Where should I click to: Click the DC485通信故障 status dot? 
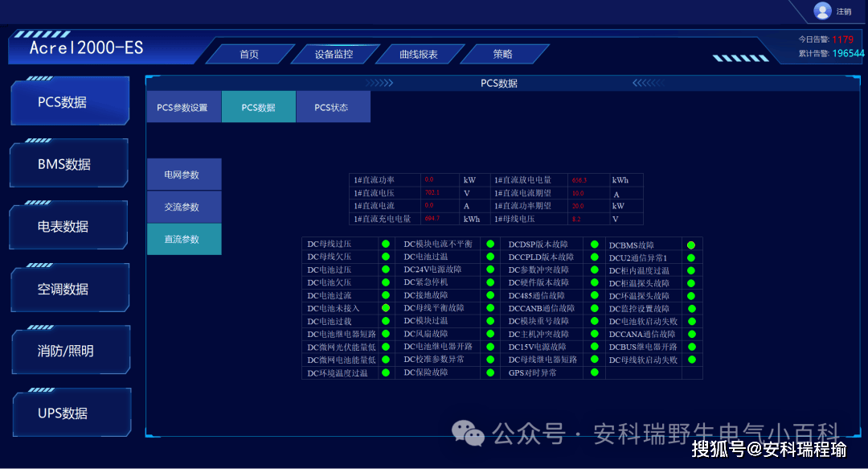click(x=595, y=295)
